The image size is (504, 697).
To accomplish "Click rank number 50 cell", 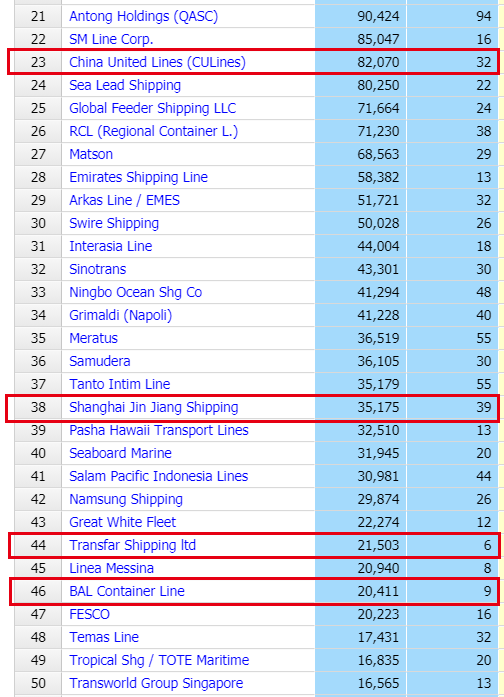I will [38, 684].
